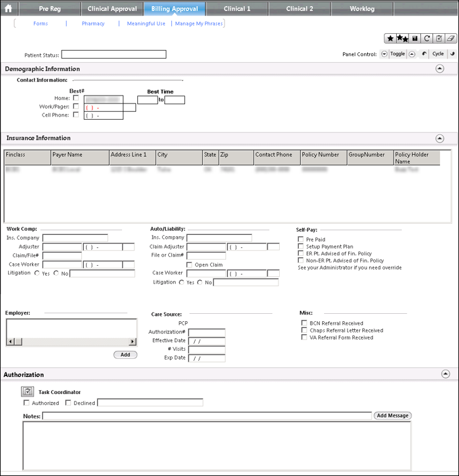459x476 pixels.
Task: Save the form with floppy disk icon
Action: [415, 39]
